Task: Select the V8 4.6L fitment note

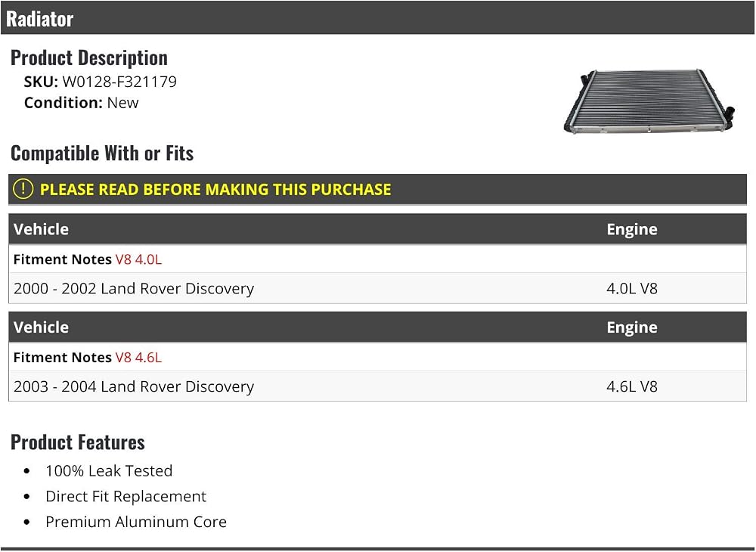Action: (x=138, y=357)
